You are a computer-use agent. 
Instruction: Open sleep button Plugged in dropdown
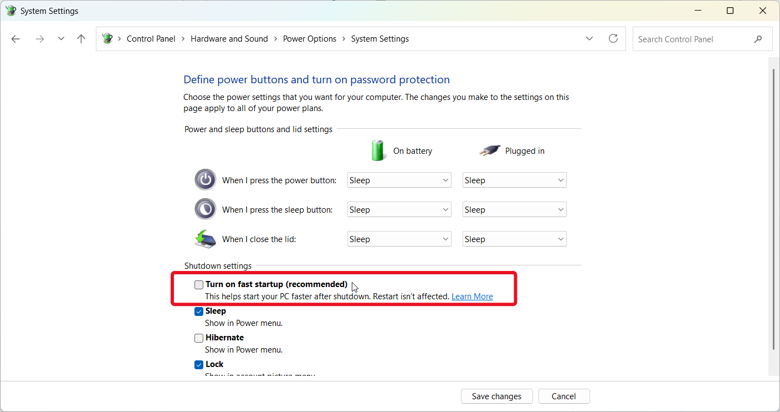[514, 209]
